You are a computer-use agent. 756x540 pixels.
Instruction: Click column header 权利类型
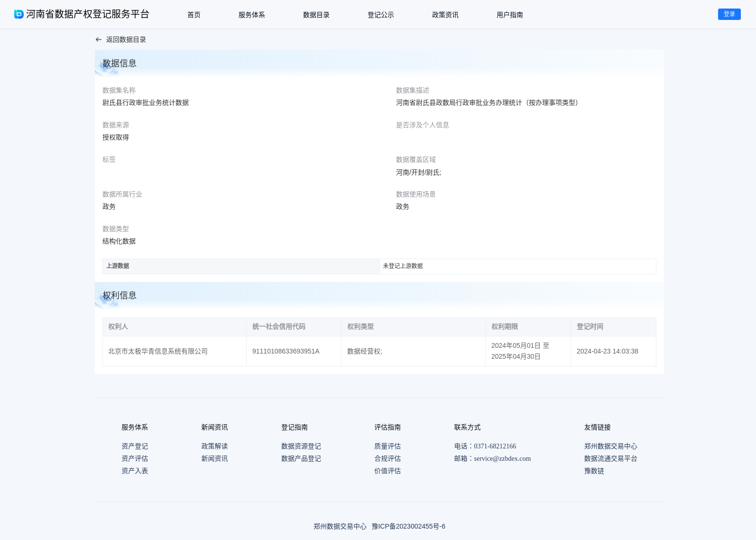[x=360, y=326]
